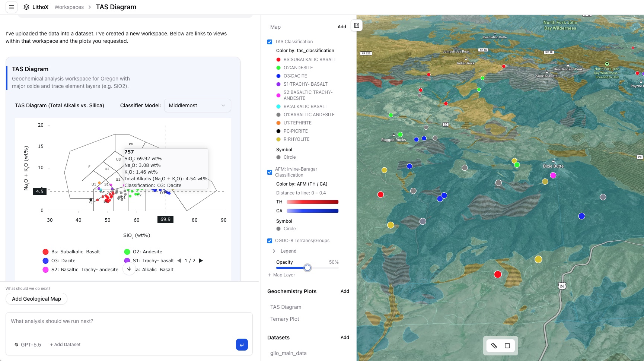Open Workspaces breadcrumb

point(69,7)
